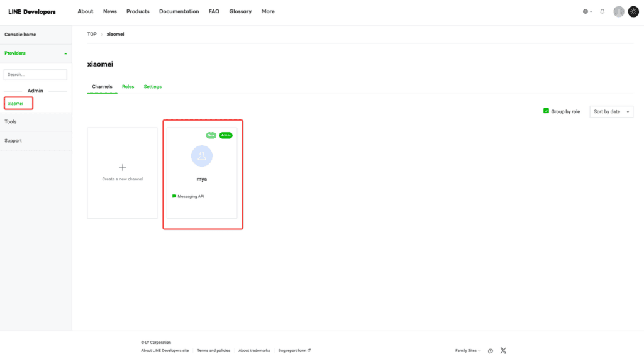This screenshot has width=644, height=359.
Task: Open the News menu item
Action: click(x=109, y=11)
